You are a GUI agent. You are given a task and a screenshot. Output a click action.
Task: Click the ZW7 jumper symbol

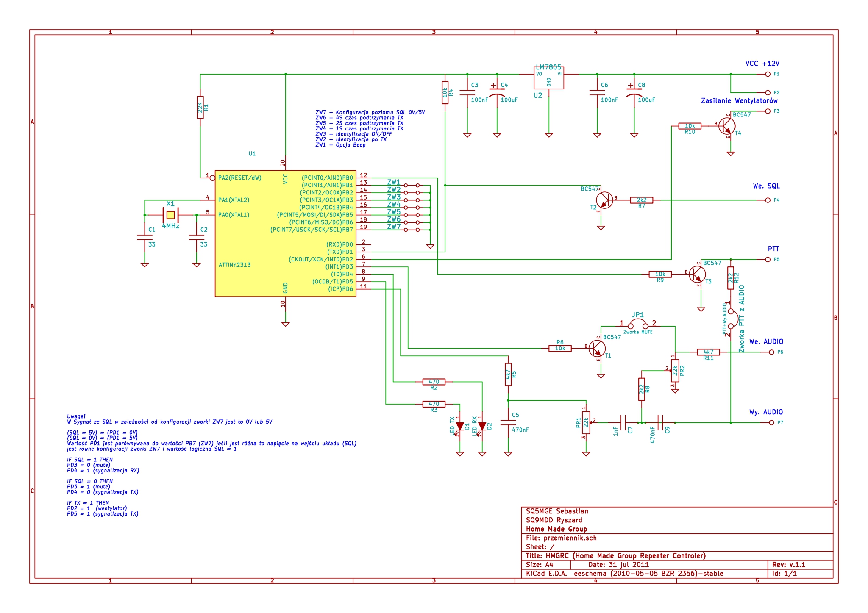point(412,230)
